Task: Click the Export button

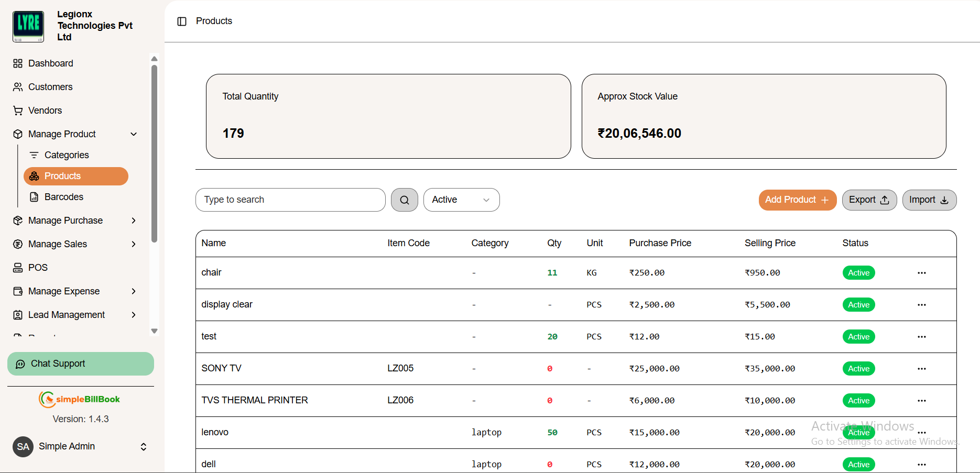Action: click(x=869, y=200)
